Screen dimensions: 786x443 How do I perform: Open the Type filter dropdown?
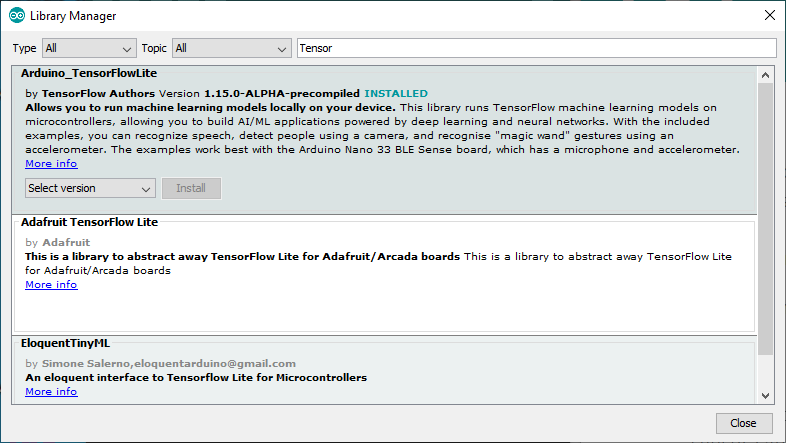coord(89,48)
